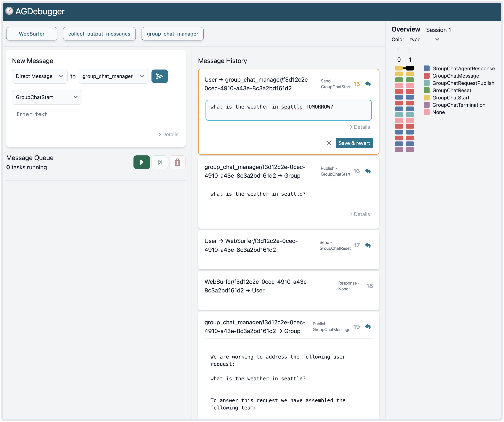Open the GroupChatStart message type dropdown
Viewport: 504px width, 422px height.
47,97
